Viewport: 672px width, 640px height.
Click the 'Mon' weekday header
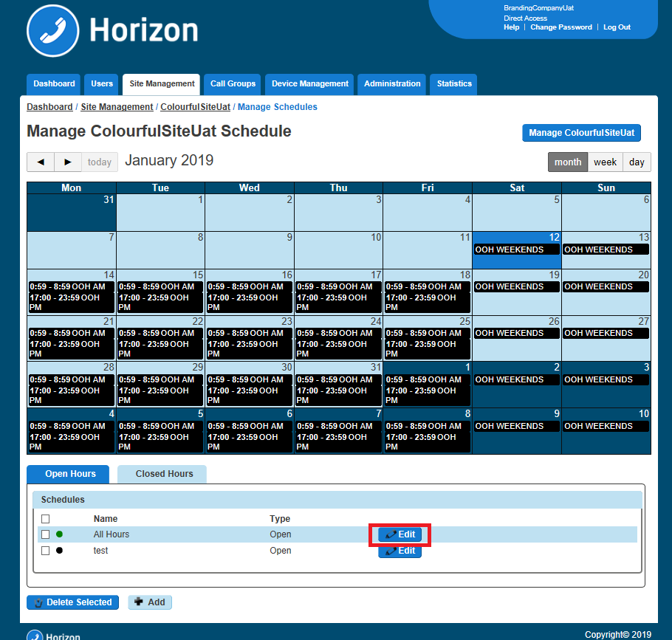point(71,187)
